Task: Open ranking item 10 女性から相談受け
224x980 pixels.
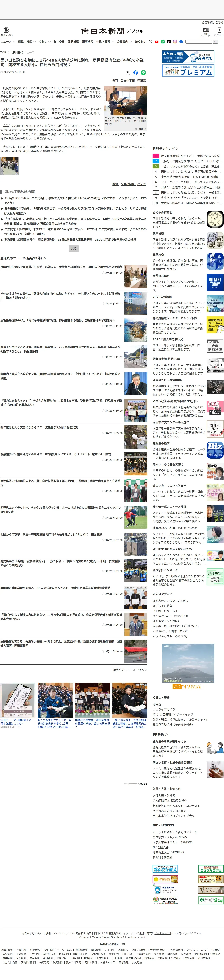Action: point(191,203)
